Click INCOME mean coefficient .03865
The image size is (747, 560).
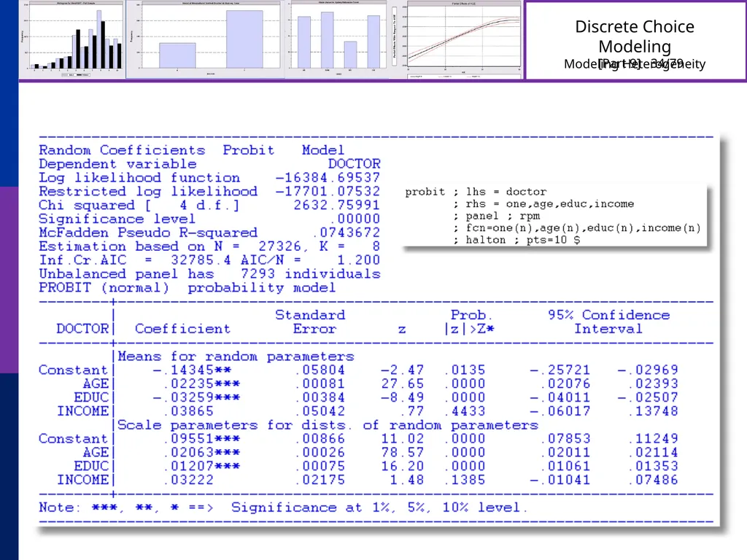pyautogui.click(x=187, y=411)
